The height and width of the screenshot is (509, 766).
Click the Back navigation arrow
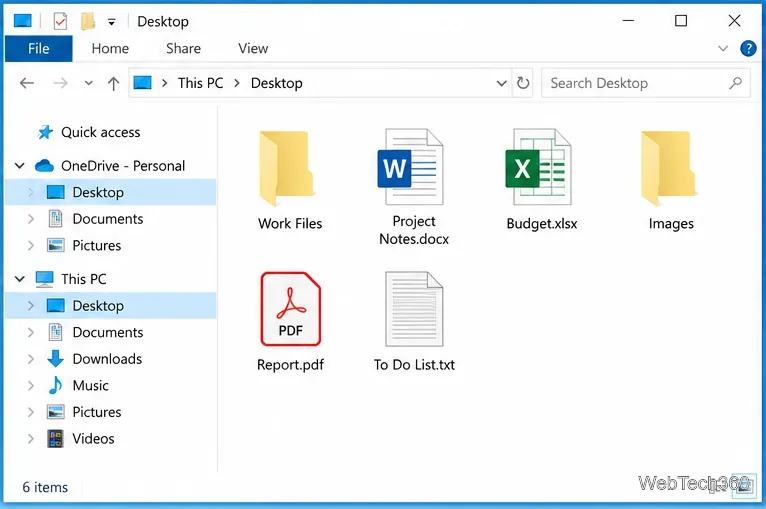27,83
